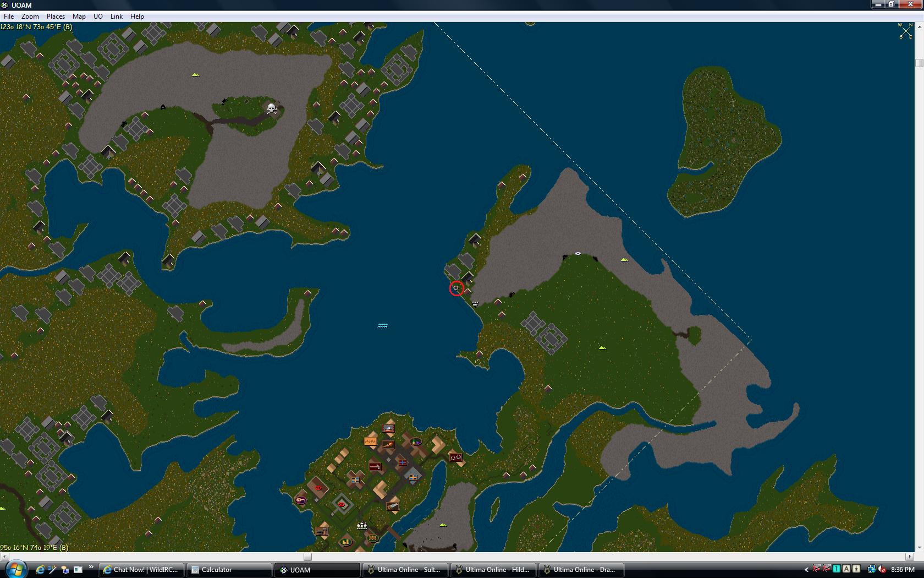The width and height of the screenshot is (924, 578).
Task: Click the skull and crossbones map marker
Action: [x=271, y=108]
